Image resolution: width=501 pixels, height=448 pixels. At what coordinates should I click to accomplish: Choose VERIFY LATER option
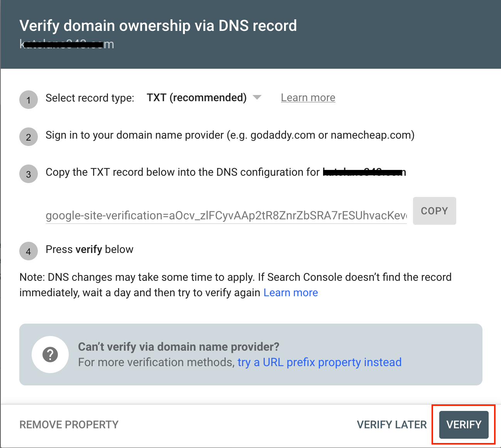[392, 425]
